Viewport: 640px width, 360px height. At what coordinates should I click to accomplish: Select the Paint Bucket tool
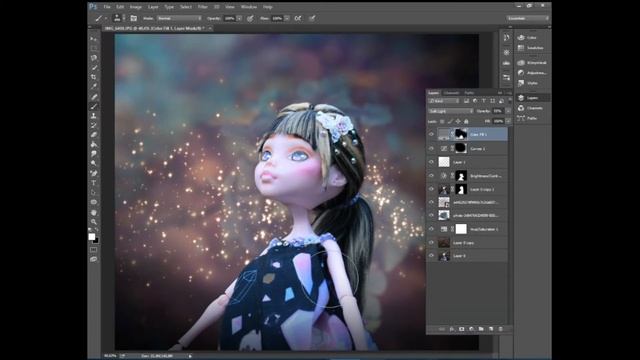(x=94, y=145)
